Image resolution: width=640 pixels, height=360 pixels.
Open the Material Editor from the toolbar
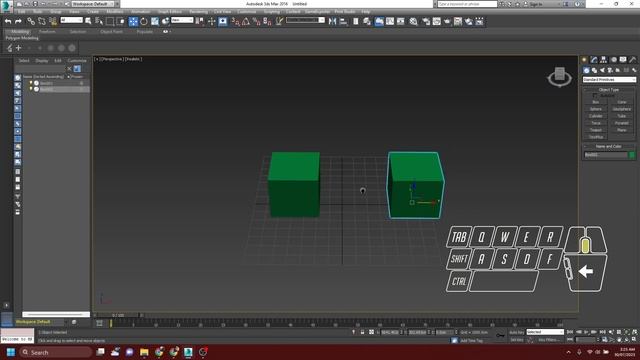[x=413, y=21]
